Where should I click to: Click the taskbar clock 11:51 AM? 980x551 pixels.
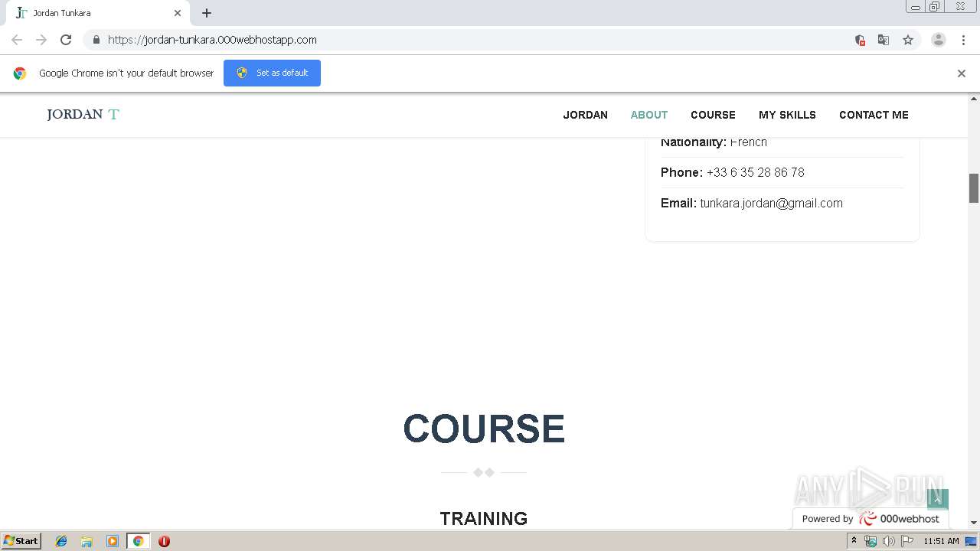941,541
